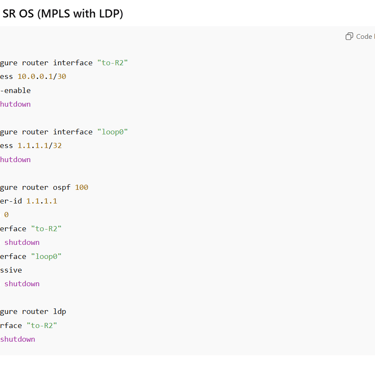Click "to-R2" in the OSPF interface line
Screen dimensions: 375x366
click(46, 229)
